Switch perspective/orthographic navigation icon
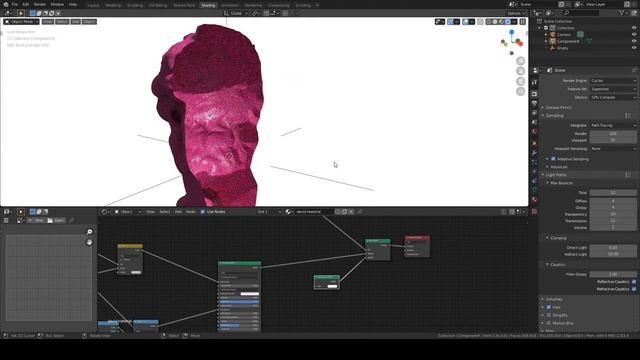640x360 pixels. 520,91
